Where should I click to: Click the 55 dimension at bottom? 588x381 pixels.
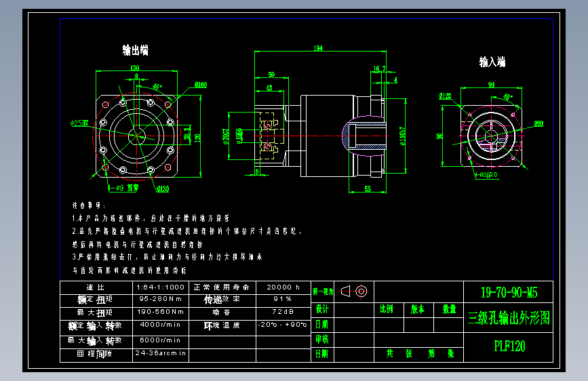[x=368, y=189]
